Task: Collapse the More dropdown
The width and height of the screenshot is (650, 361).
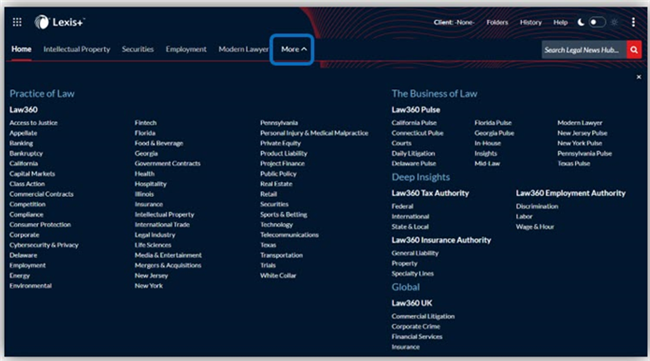Action: tap(293, 49)
